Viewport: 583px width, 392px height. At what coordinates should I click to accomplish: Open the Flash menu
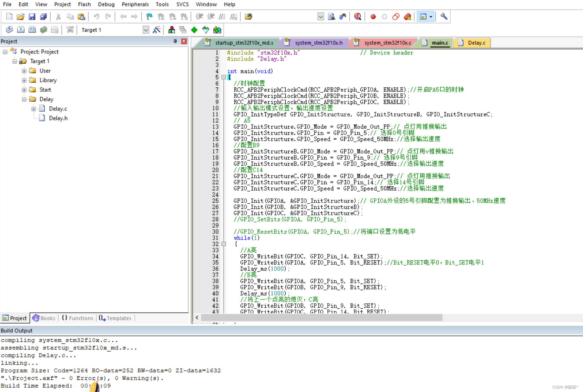[x=85, y=4]
